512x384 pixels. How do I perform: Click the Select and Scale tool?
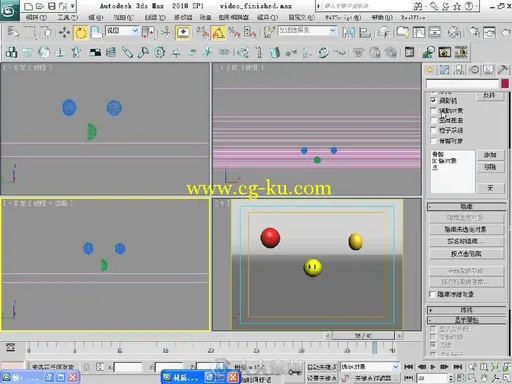[x=96, y=32]
